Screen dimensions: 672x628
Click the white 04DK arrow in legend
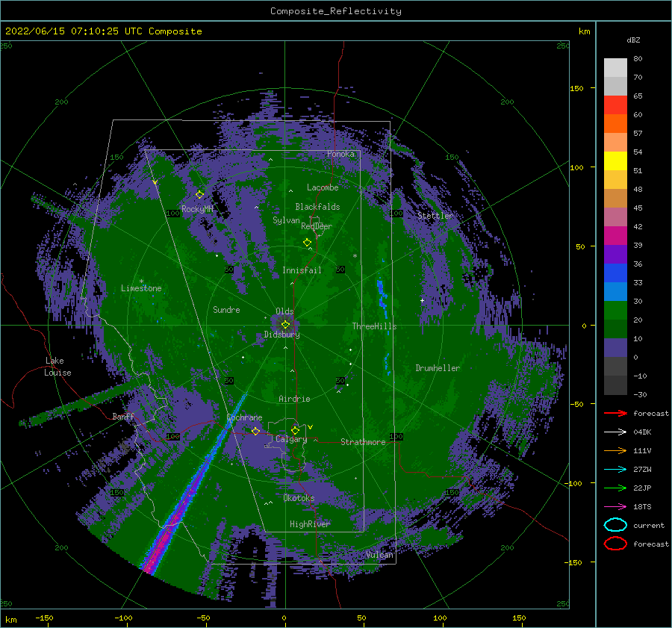tap(615, 432)
